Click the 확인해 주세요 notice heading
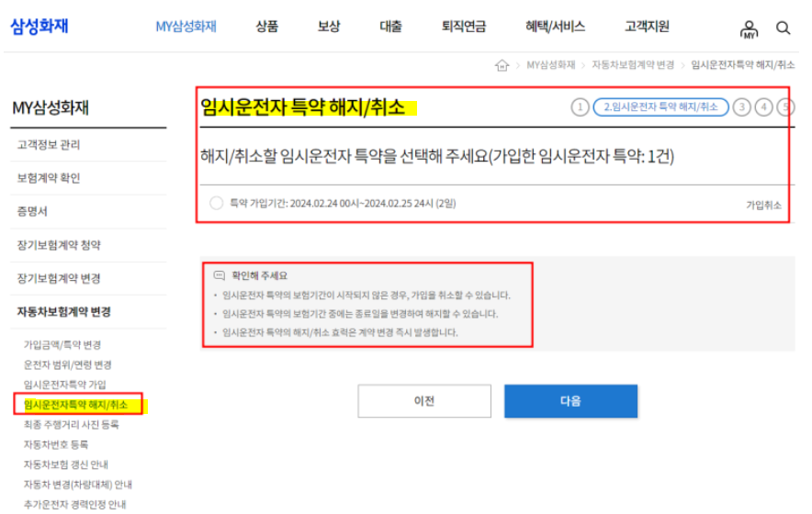812x514 pixels. tap(259, 276)
